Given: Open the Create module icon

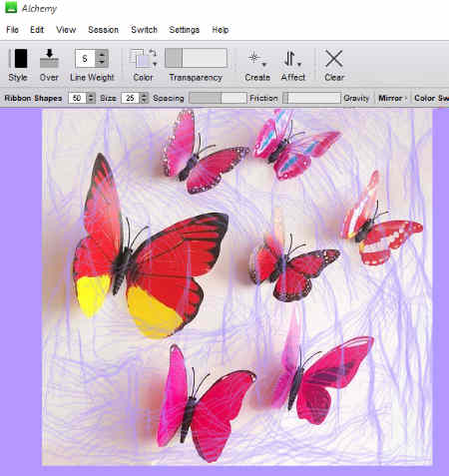Looking at the screenshot, I should (x=254, y=58).
